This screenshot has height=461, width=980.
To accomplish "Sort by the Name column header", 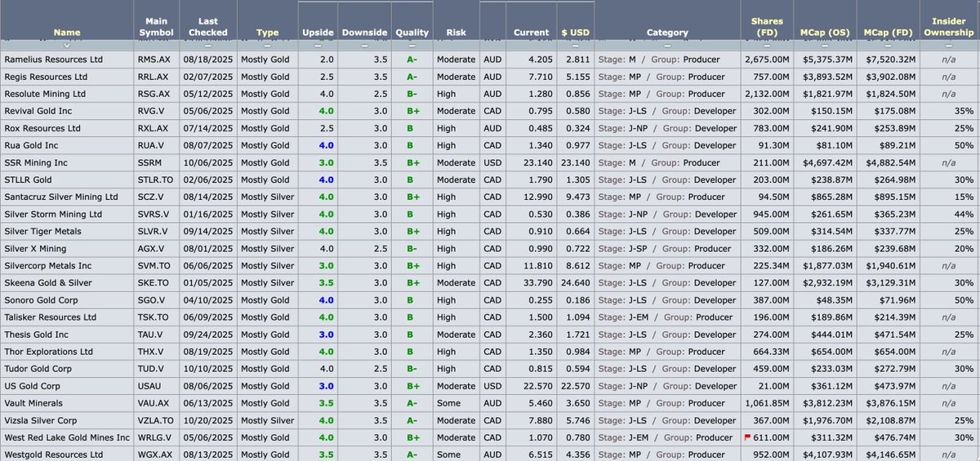I will [x=67, y=33].
